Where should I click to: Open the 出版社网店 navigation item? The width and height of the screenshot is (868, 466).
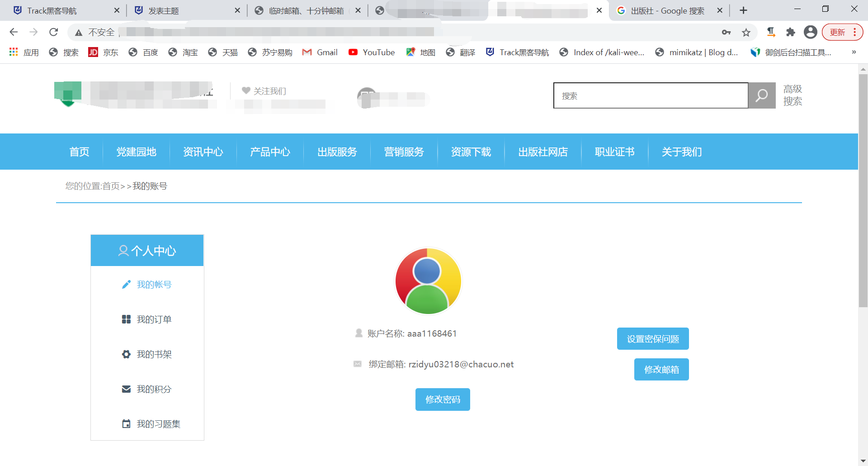pyautogui.click(x=543, y=152)
